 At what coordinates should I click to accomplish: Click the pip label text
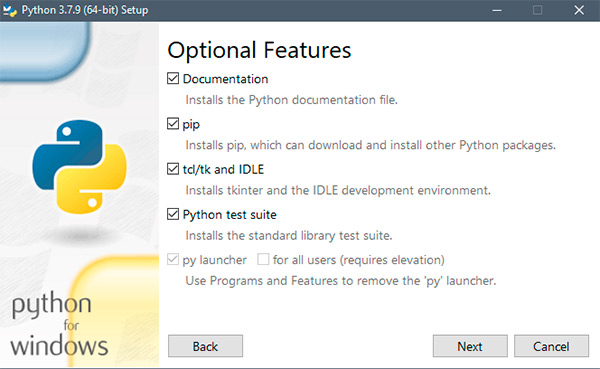(191, 124)
